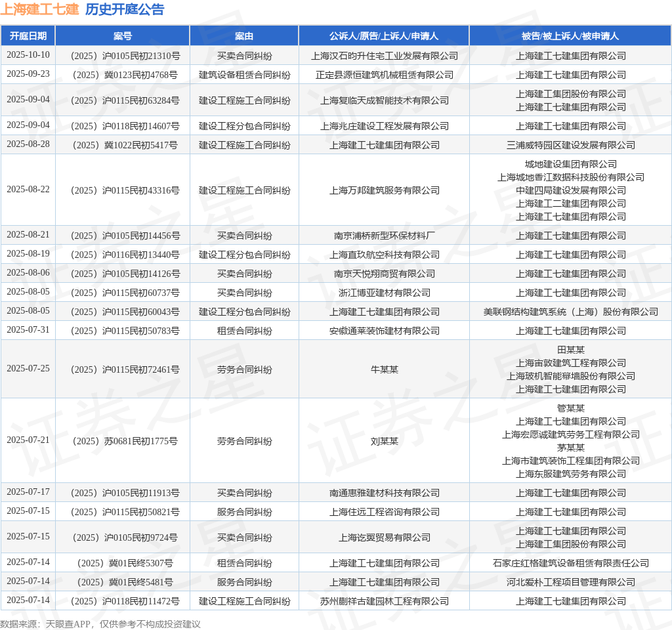Click plaintiff 南通惠雅建材科技有限公司
The width and height of the screenshot is (672, 630).
(x=384, y=493)
